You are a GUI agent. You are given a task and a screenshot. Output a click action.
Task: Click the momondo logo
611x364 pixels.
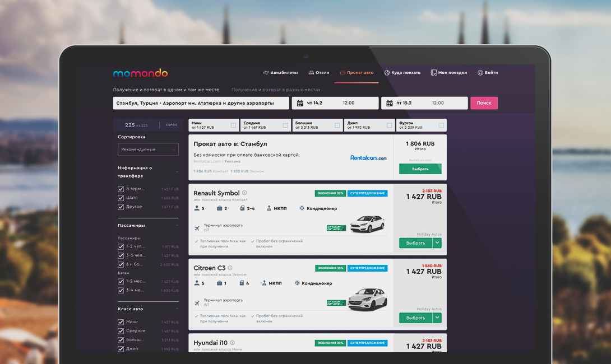(140, 73)
